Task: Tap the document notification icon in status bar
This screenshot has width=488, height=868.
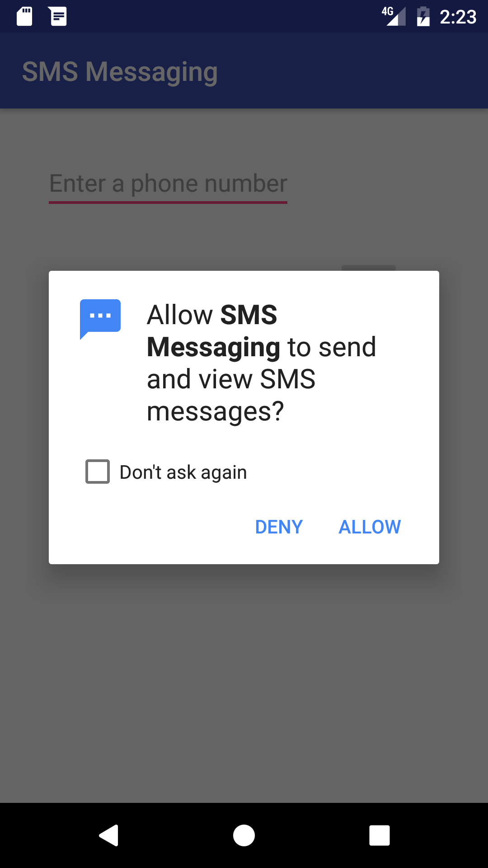Action: [x=58, y=16]
